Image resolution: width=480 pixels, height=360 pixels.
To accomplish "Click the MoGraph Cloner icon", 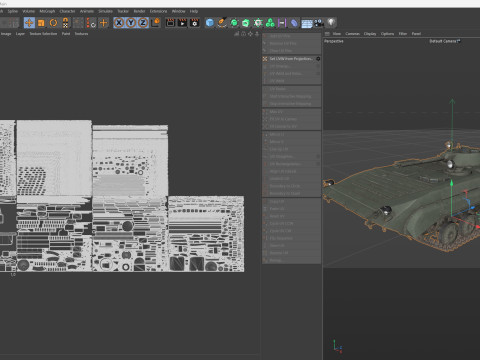I will [270, 23].
